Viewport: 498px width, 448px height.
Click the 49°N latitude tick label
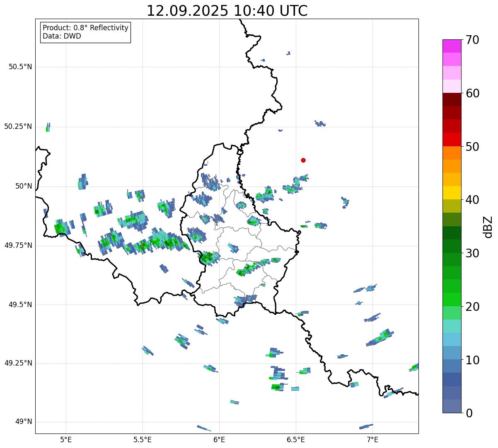coord(24,422)
